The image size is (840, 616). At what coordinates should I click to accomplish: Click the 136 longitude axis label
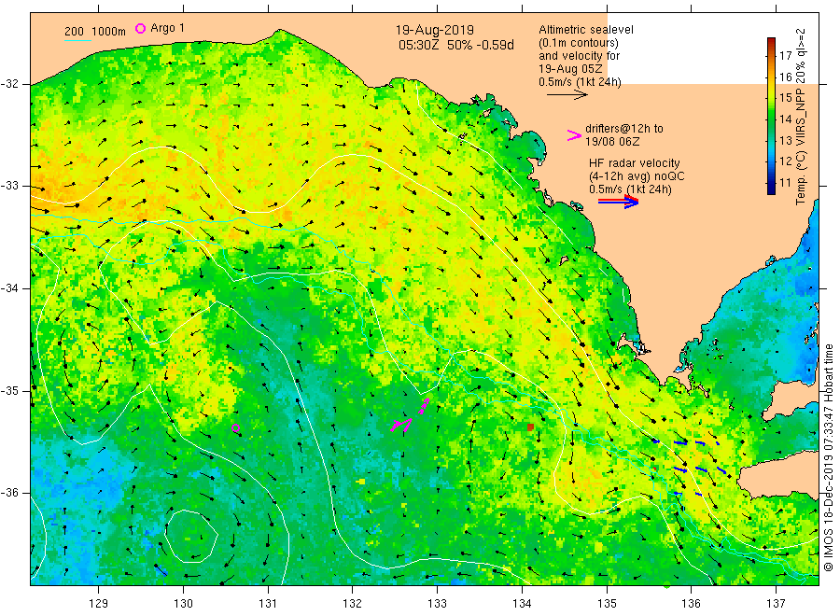(x=691, y=604)
